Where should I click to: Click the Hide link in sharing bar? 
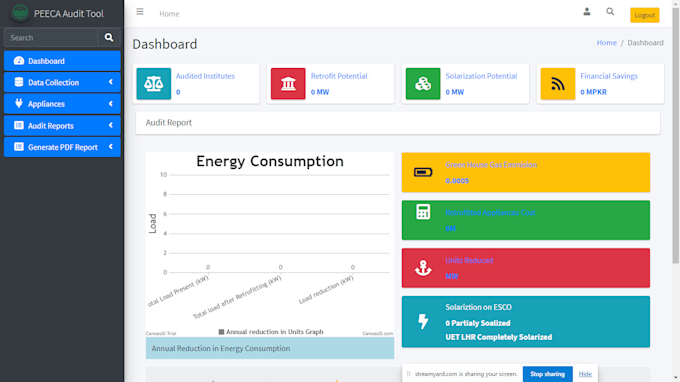(585, 374)
